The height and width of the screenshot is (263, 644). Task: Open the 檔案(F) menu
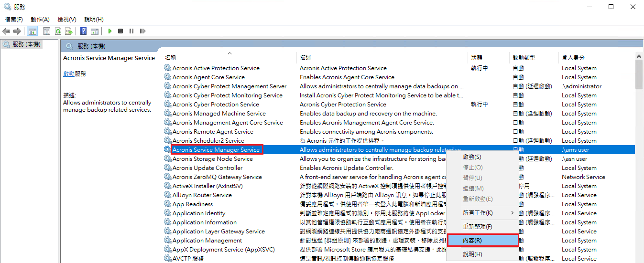coord(14,20)
